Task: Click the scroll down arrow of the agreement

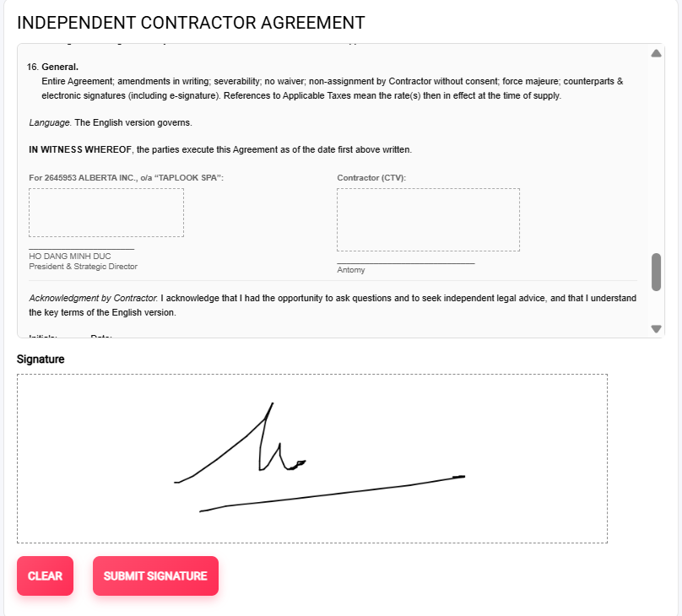Action: coord(656,328)
